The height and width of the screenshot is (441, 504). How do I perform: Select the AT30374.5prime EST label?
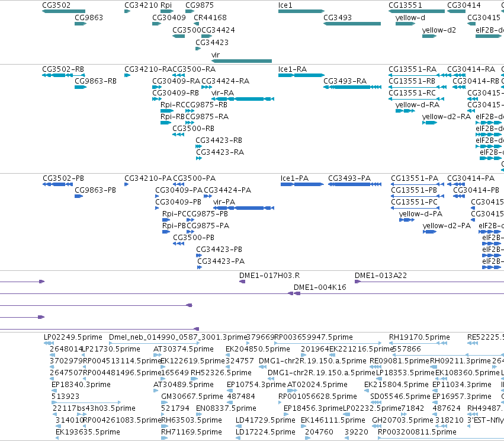click(184, 349)
